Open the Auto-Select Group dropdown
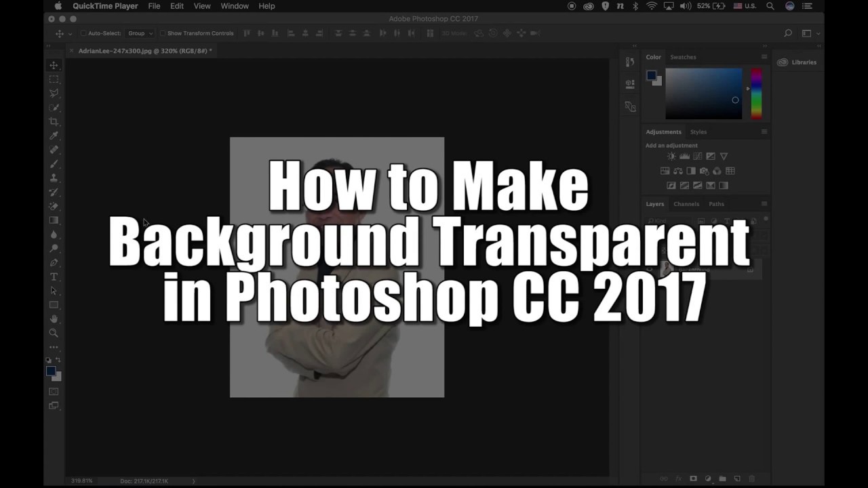 140,33
